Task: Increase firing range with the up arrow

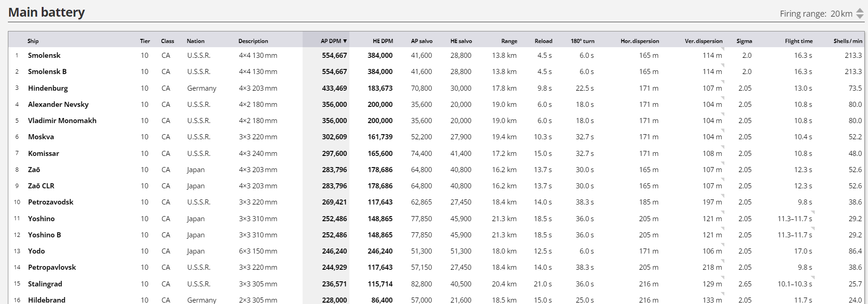Action: pyautogui.click(x=860, y=11)
